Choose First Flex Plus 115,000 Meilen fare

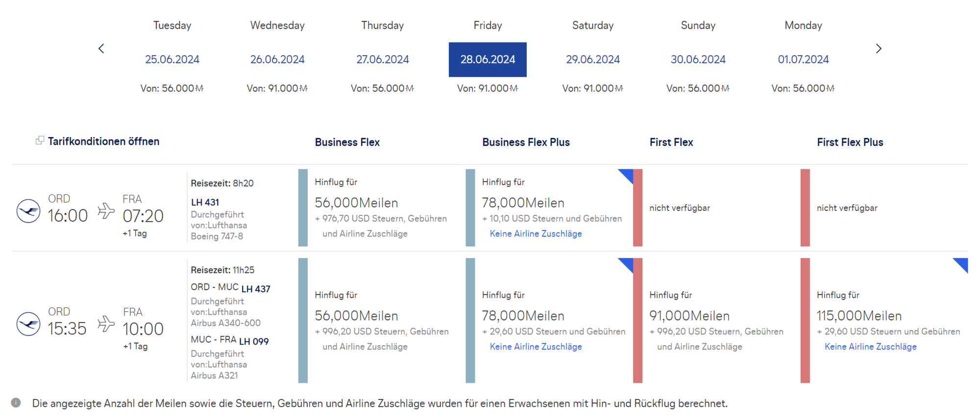click(x=858, y=316)
